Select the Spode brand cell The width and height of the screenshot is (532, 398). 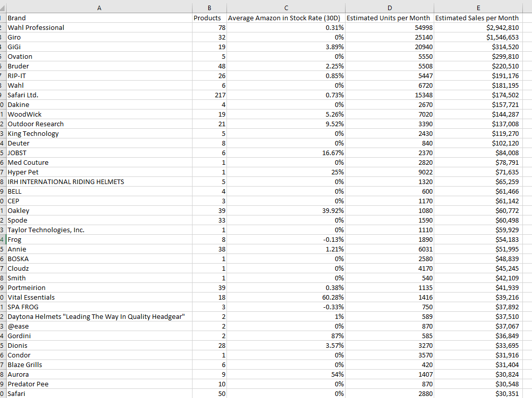point(99,220)
